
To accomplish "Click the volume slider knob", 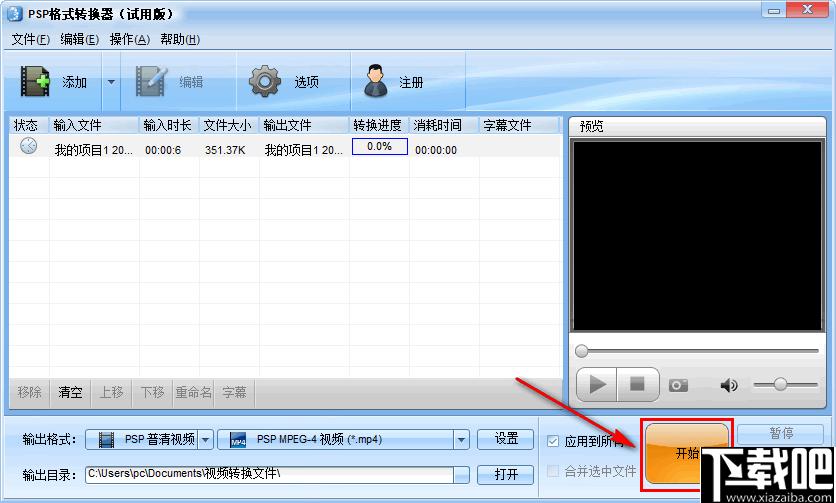I will pos(780,384).
